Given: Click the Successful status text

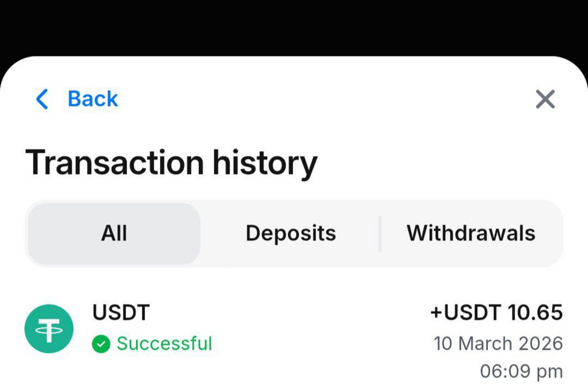Looking at the screenshot, I should [x=164, y=344].
